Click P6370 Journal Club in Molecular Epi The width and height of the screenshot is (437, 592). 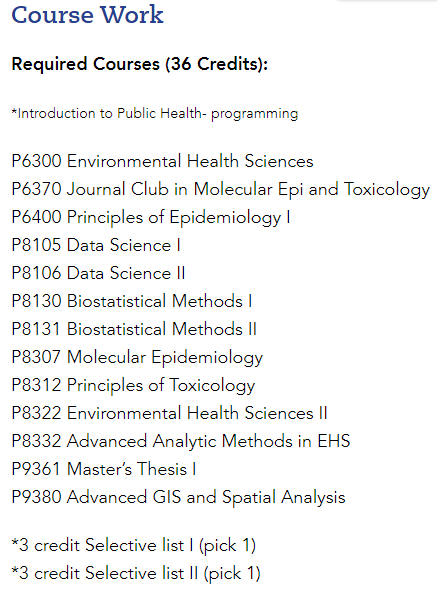(221, 190)
